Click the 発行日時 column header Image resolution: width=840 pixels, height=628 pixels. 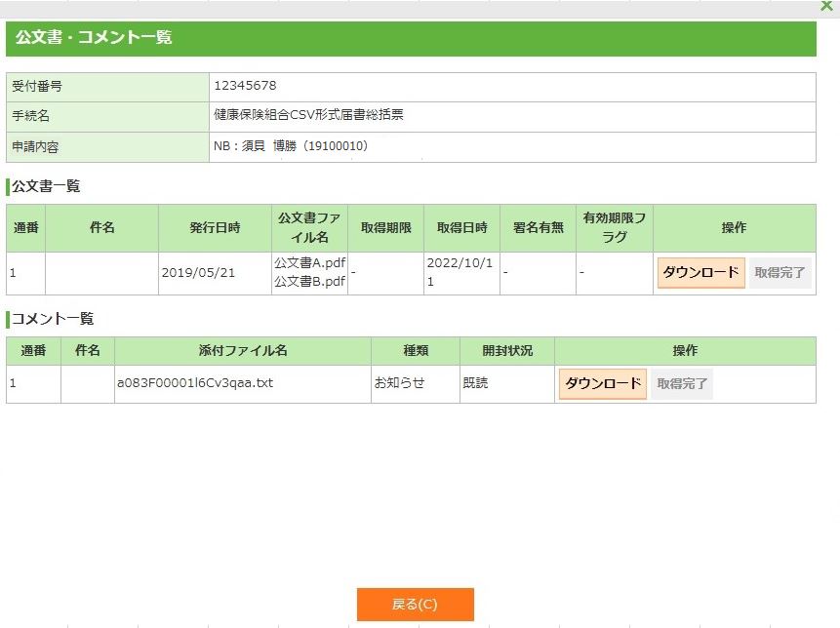(x=215, y=227)
